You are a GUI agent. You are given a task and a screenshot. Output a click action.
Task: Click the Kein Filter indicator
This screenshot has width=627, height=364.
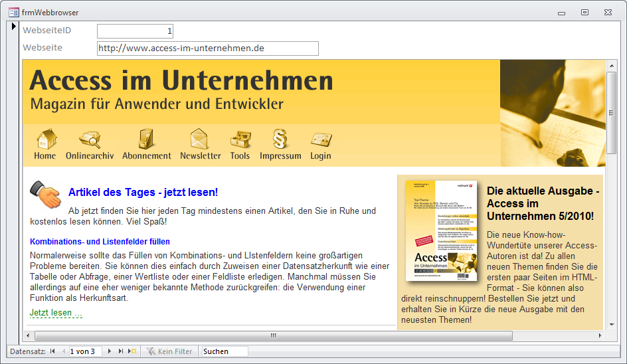click(x=170, y=351)
